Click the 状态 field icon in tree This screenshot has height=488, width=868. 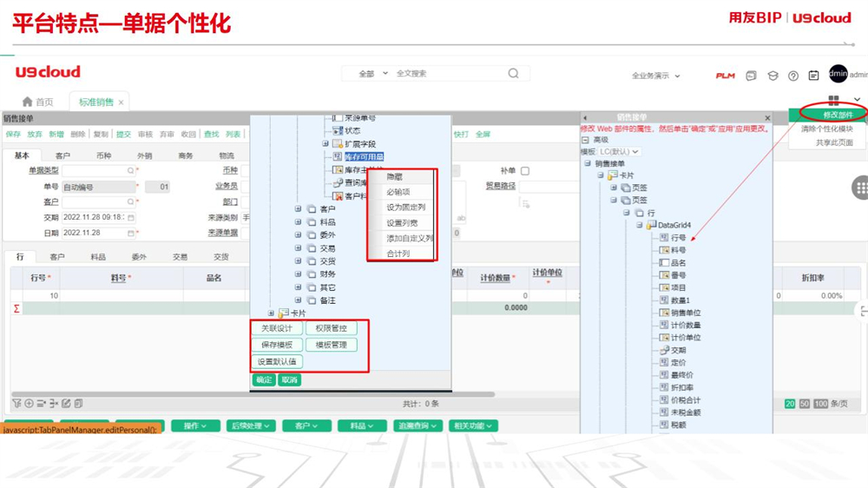tap(337, 131)
